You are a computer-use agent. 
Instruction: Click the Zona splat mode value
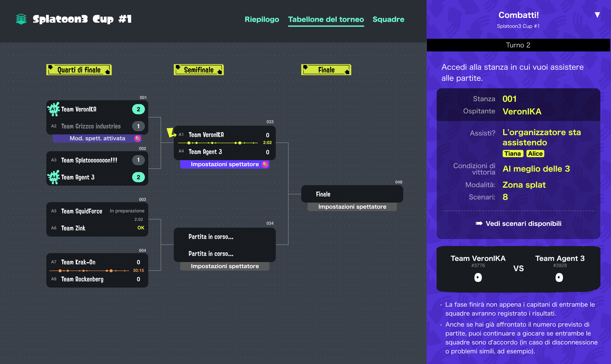pos(524,185)
